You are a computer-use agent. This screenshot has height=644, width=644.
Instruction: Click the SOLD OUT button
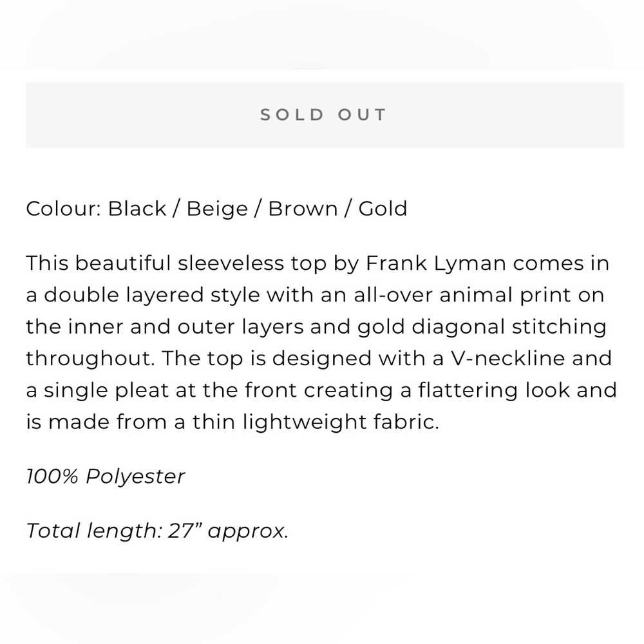[x=325, y=115]
